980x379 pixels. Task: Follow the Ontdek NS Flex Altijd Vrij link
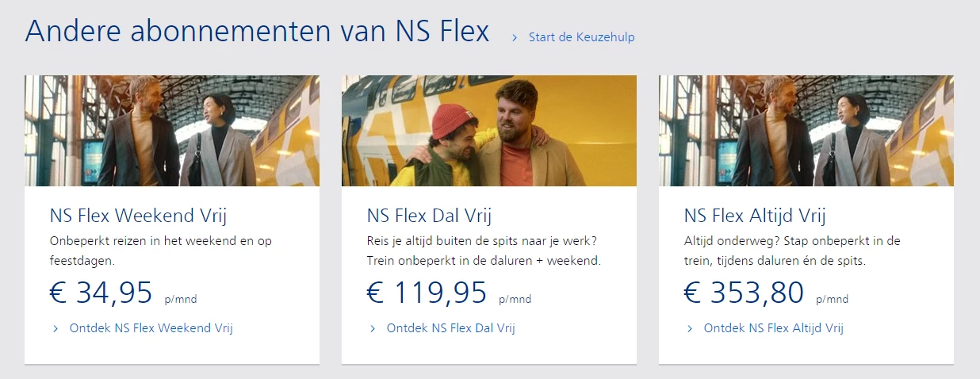[x=773, y=328]
